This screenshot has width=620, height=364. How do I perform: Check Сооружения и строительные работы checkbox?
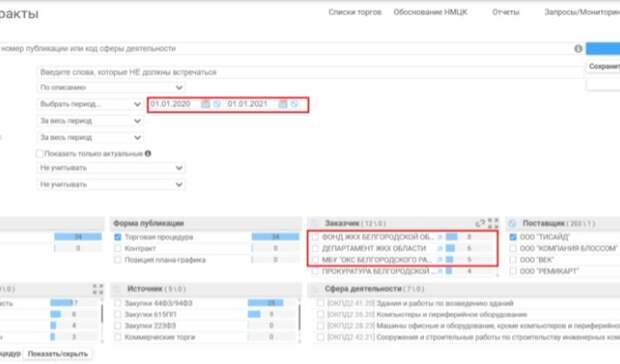(320, 337)
